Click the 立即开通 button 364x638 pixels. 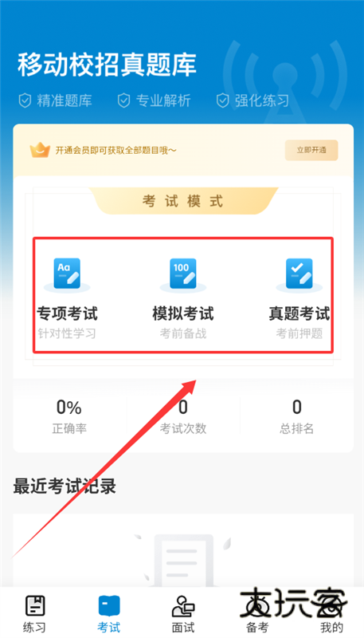coord(311,150)
